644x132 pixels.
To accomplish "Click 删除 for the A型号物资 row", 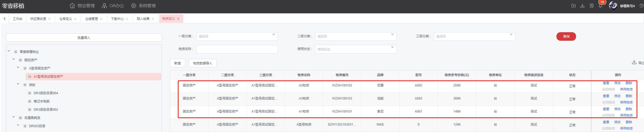I will 629,122.
